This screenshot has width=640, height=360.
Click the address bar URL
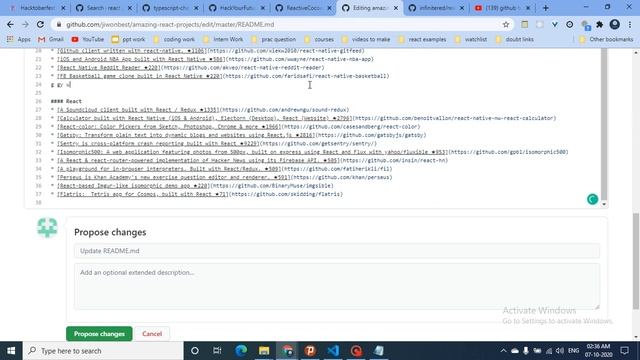170,24
